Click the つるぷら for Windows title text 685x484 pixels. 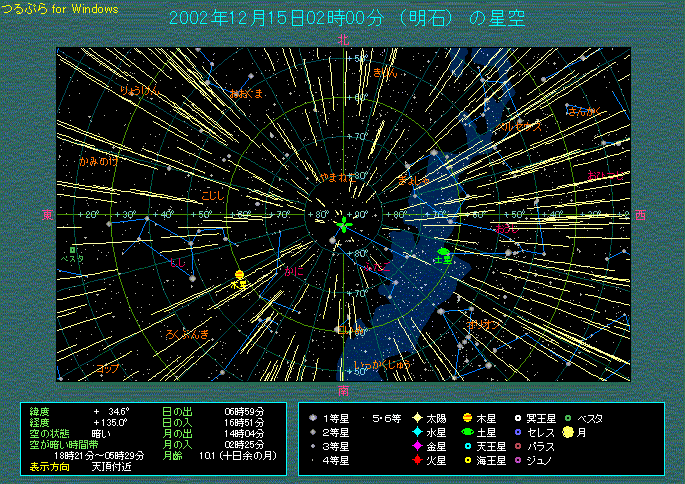click(x=59, y=9)
